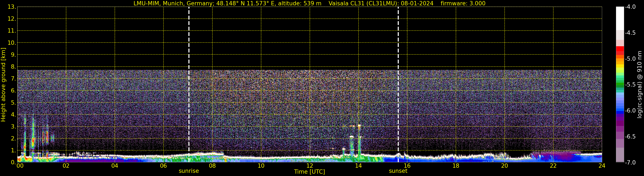This screenshot has height=176, width=644.
Task: Click the time axis tick "18"
Action: point(456,166)
